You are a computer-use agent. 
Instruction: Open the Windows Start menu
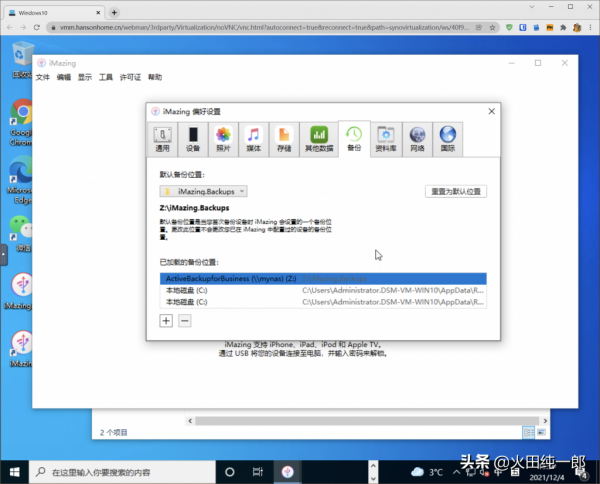(x=15, y=472)
